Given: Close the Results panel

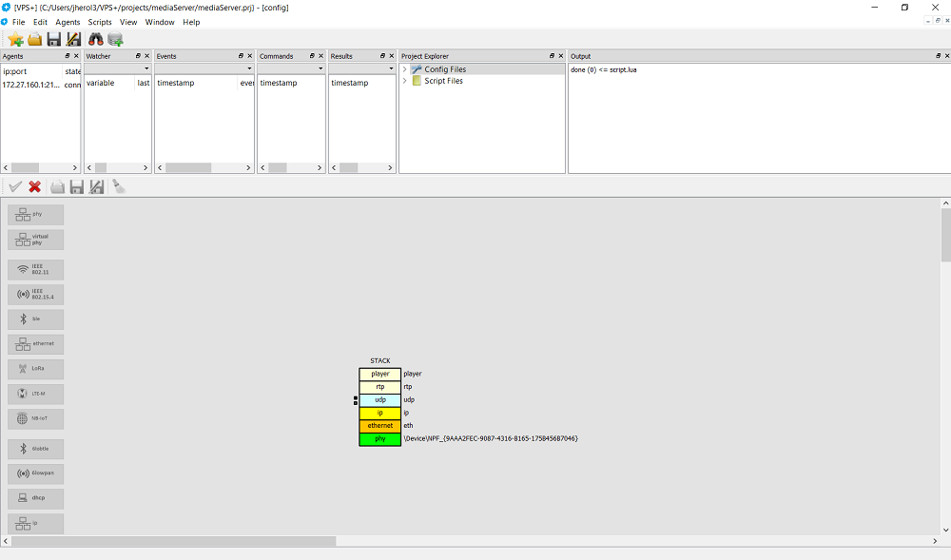Looking at the screenshot, I should click(391, 56).
